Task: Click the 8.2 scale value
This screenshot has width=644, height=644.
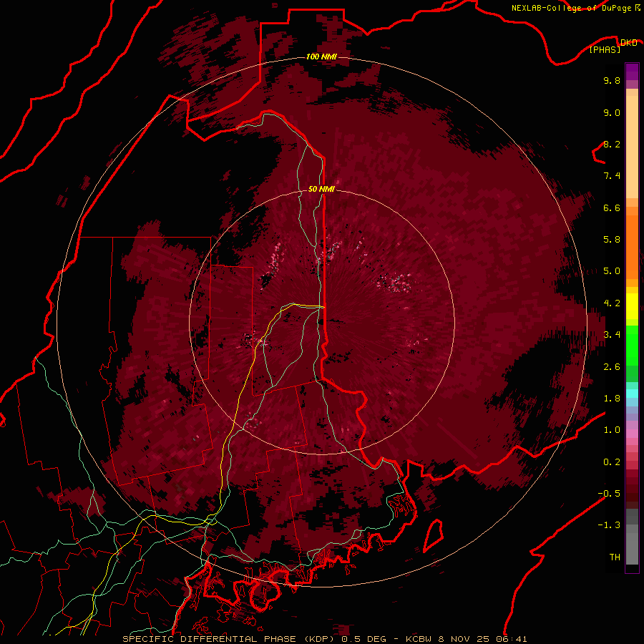Action: 612,144
